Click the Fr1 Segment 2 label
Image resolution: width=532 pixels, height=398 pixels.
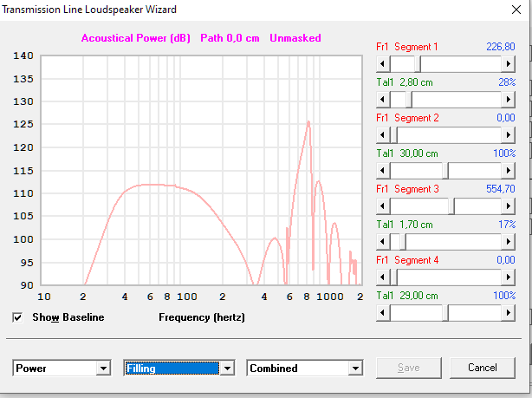coord(407,118)
